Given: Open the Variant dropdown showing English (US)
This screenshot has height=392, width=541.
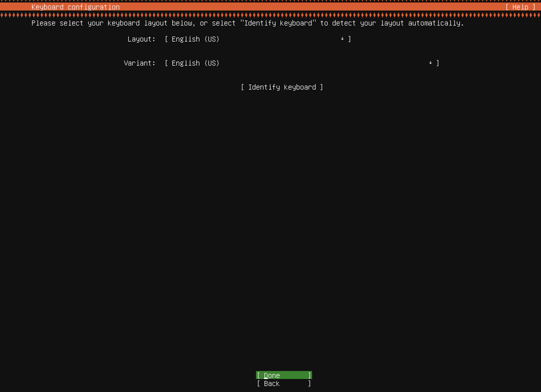Looking at the screenshot, I should (195, 63).
